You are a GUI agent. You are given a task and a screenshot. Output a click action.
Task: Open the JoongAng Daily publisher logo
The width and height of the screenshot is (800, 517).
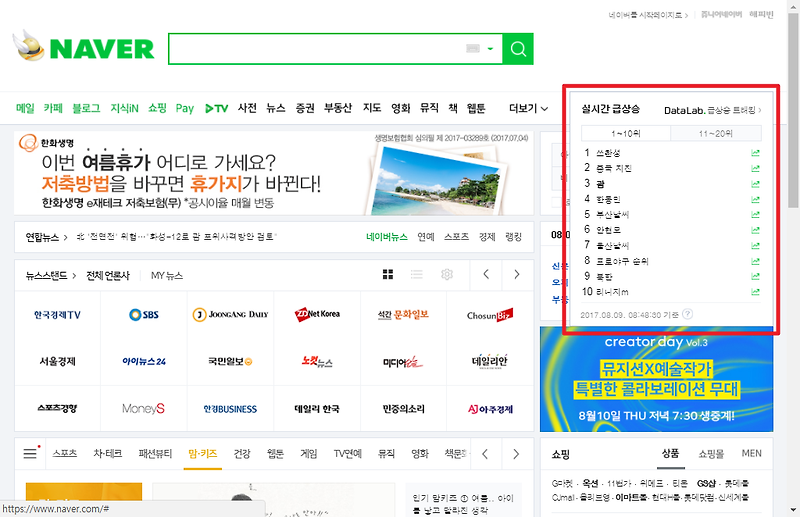point(230,314)
